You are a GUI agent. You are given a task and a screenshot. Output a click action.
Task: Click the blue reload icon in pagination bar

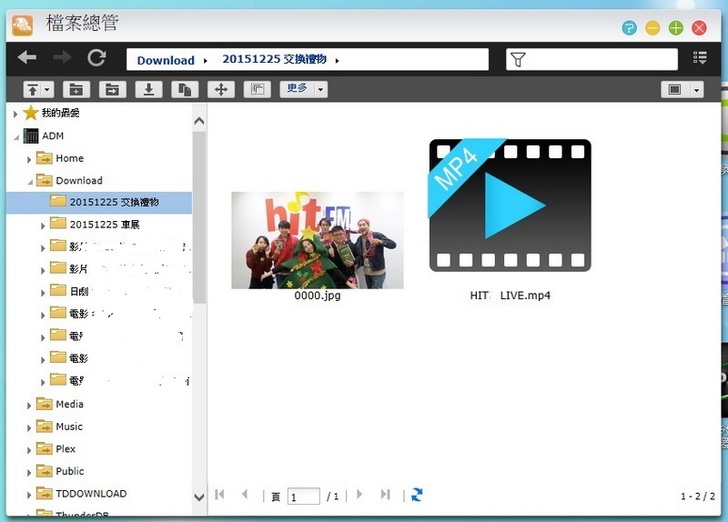tap(417, 495)
